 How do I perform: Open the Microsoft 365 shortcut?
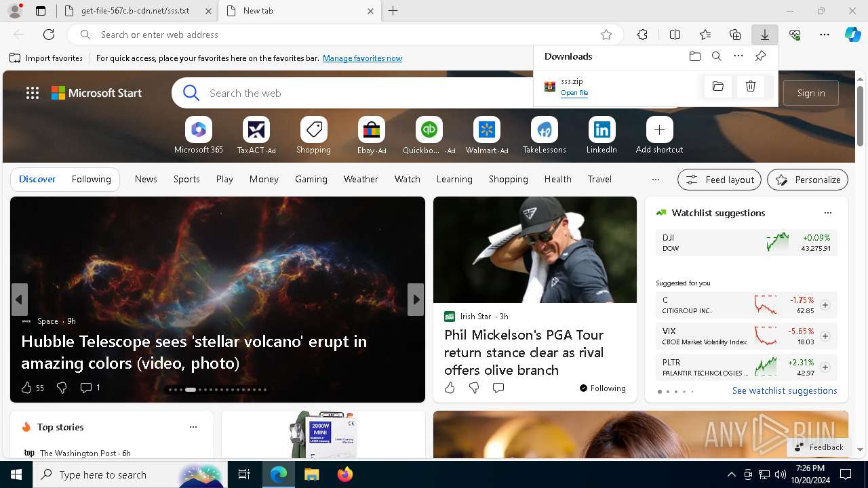point(199,136)
